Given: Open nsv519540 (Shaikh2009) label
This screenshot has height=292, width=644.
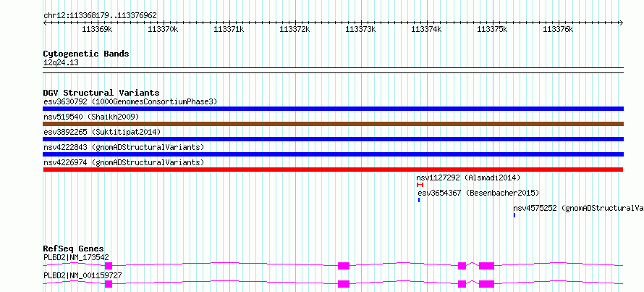Looking at the screenshot, I should tap(91, 117).
